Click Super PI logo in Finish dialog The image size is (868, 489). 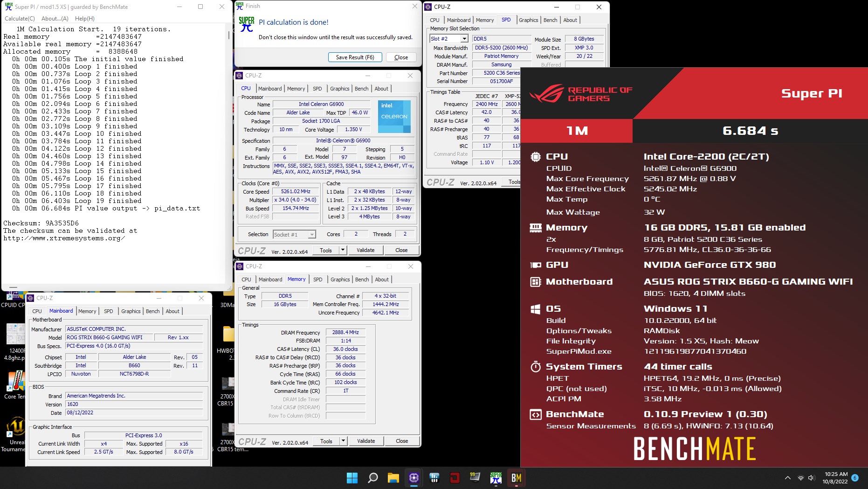coord(247,24)
